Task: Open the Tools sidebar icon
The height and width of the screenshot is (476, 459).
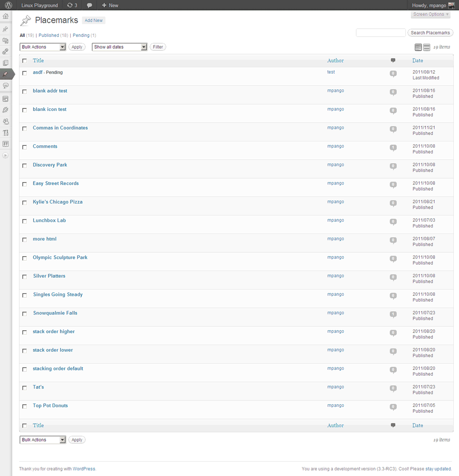Action: click(x=5, y=133)
